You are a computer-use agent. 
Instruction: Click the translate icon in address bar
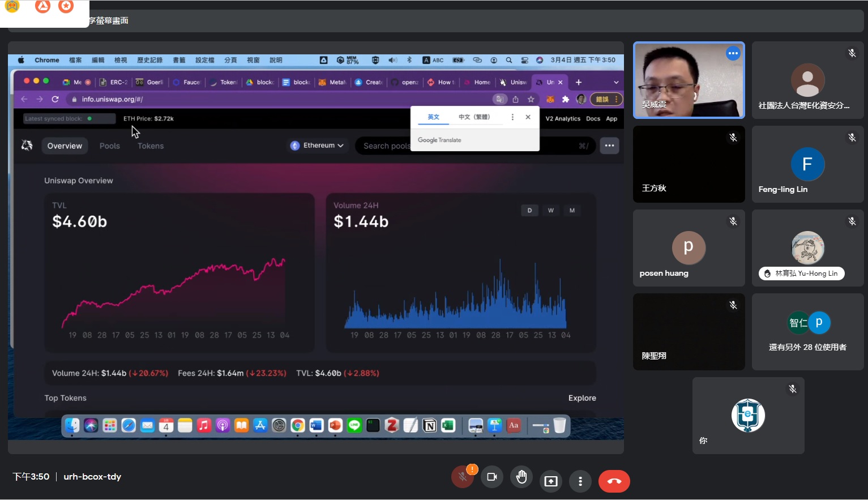[x=500, y=99]
